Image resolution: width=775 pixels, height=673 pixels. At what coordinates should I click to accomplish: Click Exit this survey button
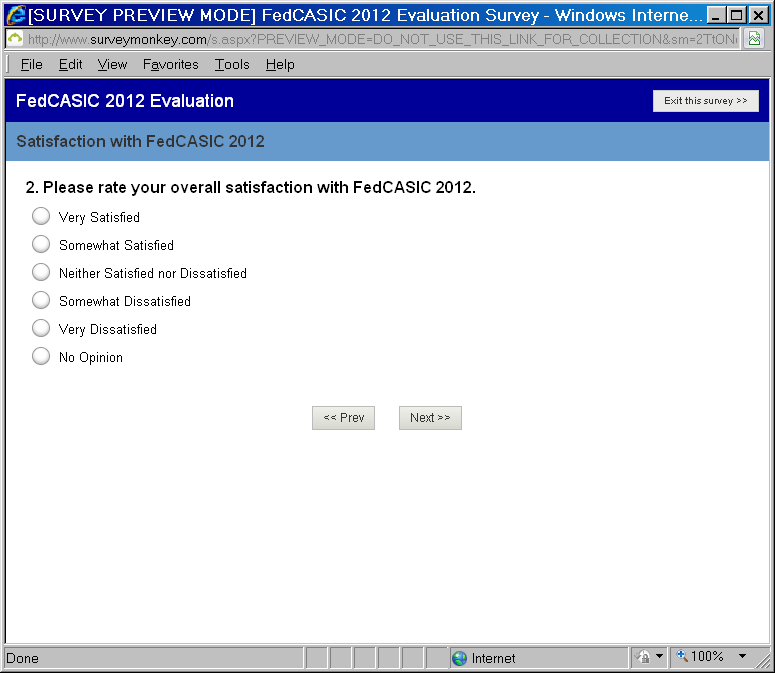click(705, 101)
